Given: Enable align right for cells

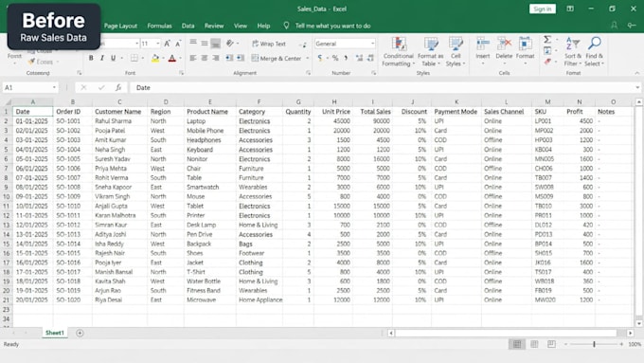Looking at the screenshot, I should [216, 58].
